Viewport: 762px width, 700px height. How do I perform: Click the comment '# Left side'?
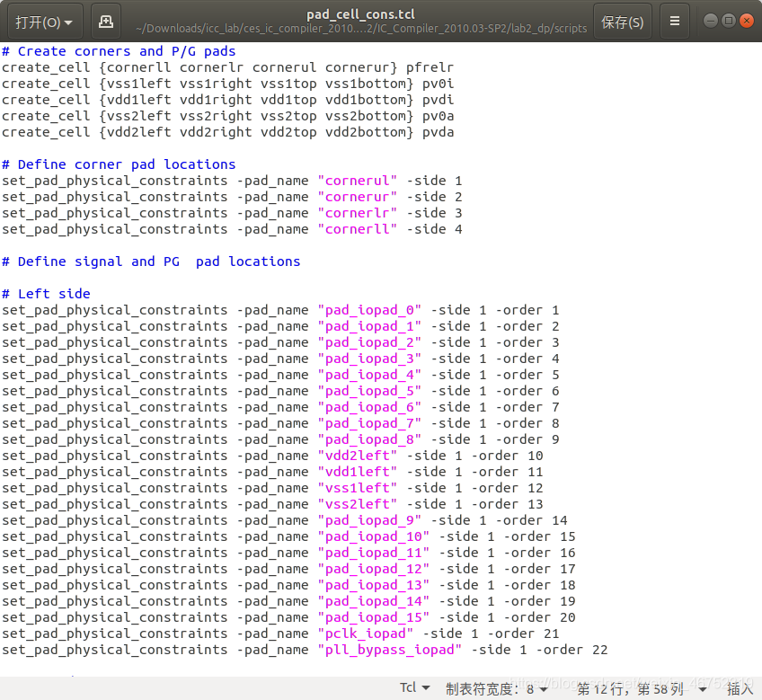tap(46, 294)
